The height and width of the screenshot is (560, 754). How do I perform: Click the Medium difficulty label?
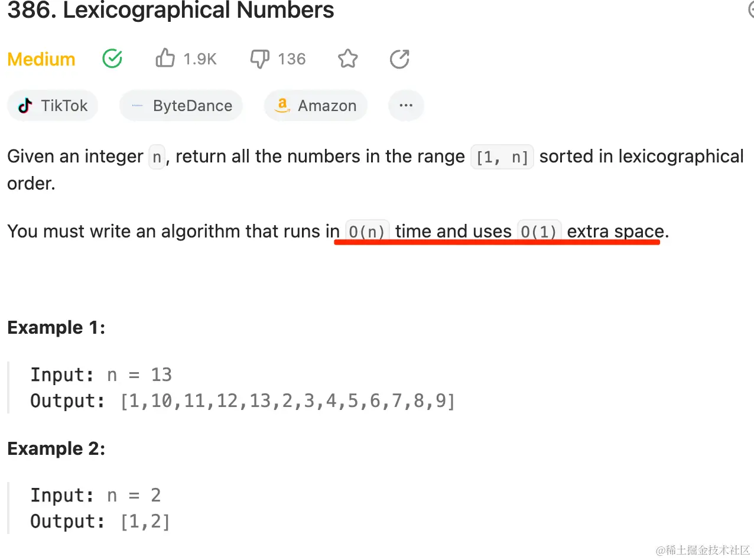(41, 59)
